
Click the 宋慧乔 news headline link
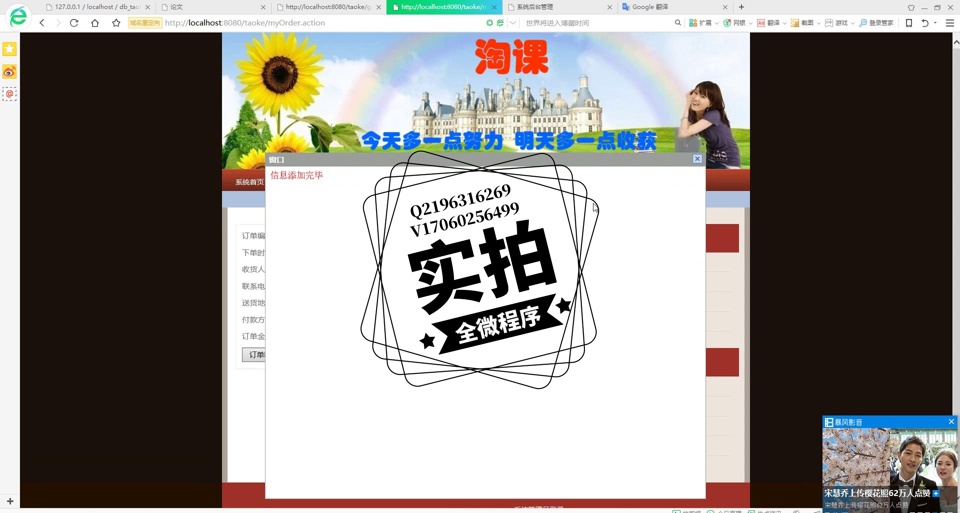tap(877, 493)
